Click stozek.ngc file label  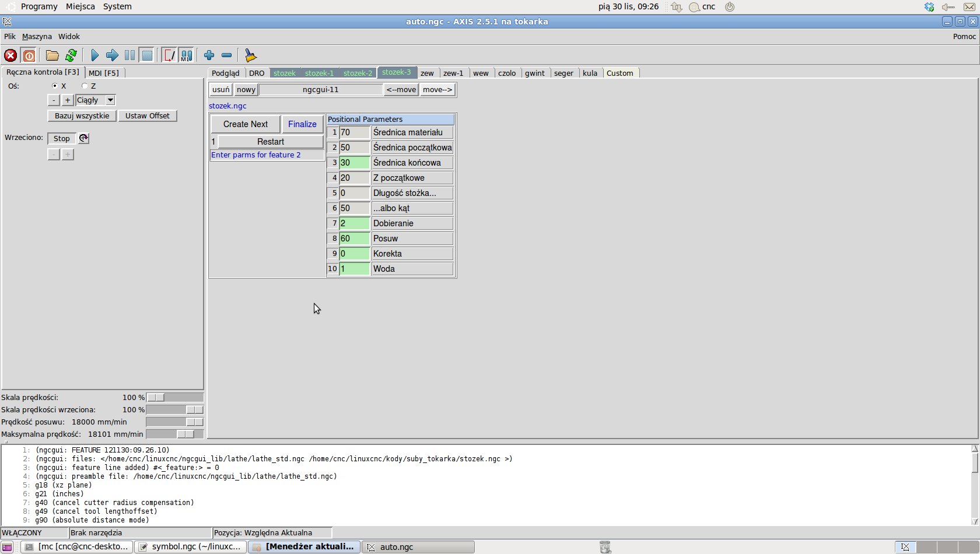228,106
